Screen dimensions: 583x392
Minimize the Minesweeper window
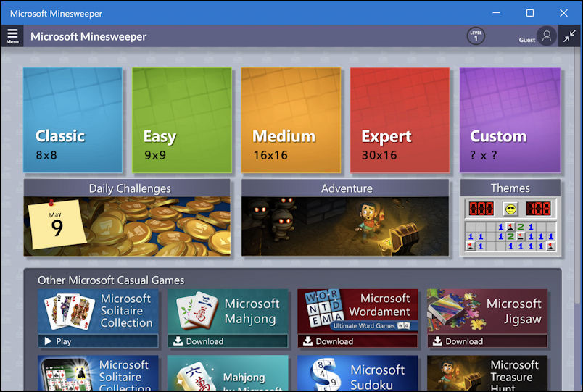[x=496, y=13]
